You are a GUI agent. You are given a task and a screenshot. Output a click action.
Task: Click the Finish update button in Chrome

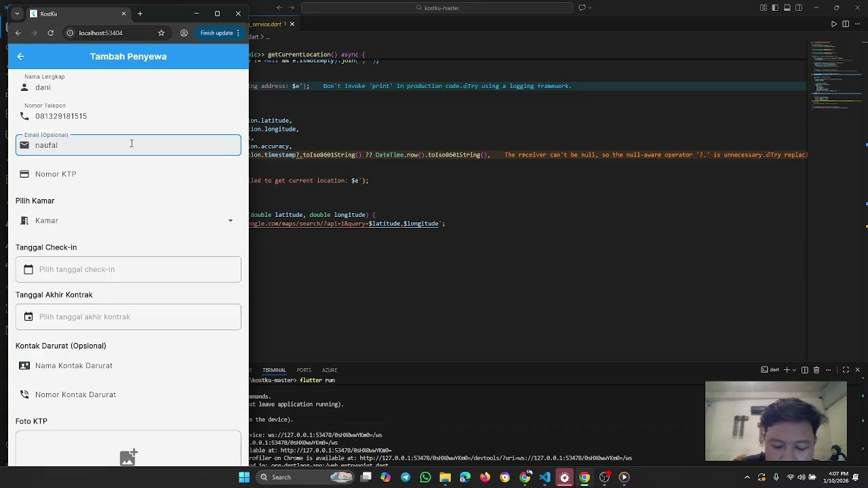click(216, 33)
